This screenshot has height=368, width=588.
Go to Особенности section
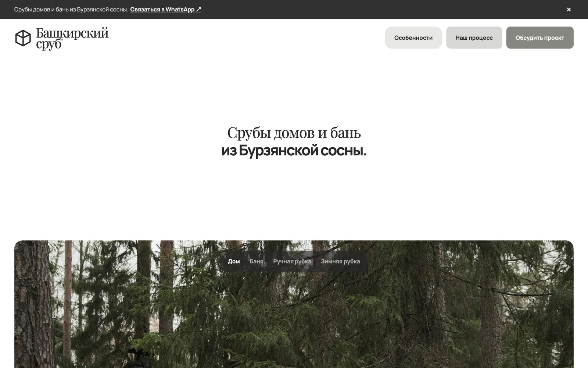(x=413, y=38)
